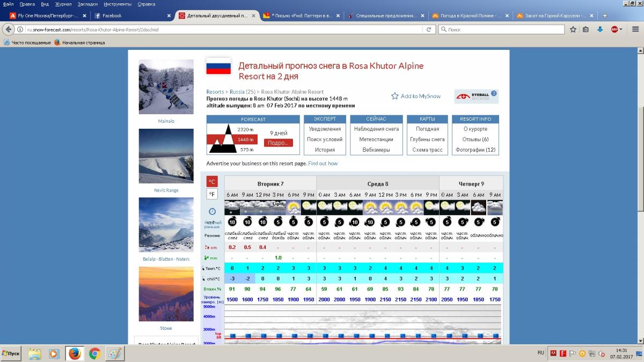Open the Журнал menu
The width and height of the screenshot is (644, 362).
63,4
